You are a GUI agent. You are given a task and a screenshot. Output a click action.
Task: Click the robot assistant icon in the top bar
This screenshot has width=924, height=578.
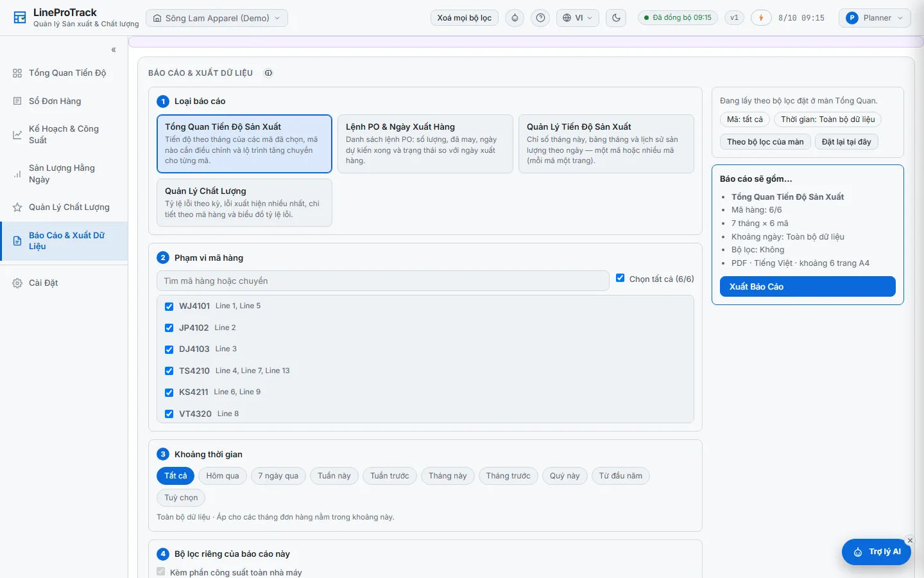pyautogui.click(x=515, y=18)
